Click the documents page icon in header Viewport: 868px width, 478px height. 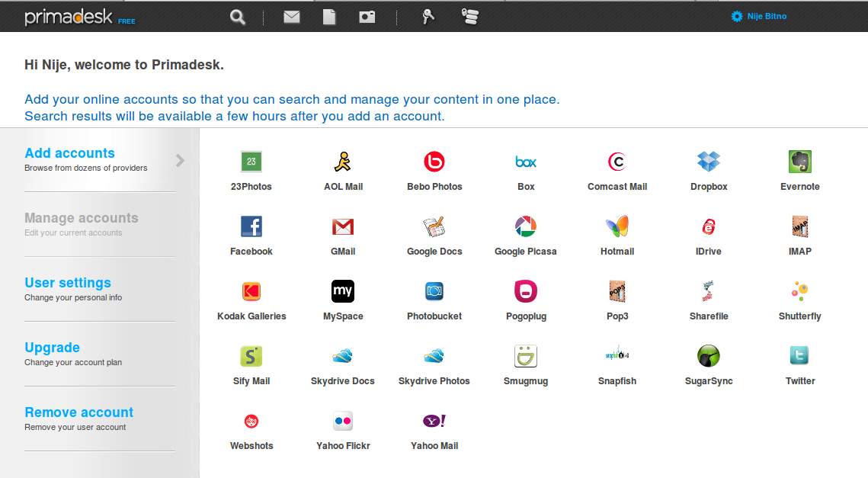[329, 17]
